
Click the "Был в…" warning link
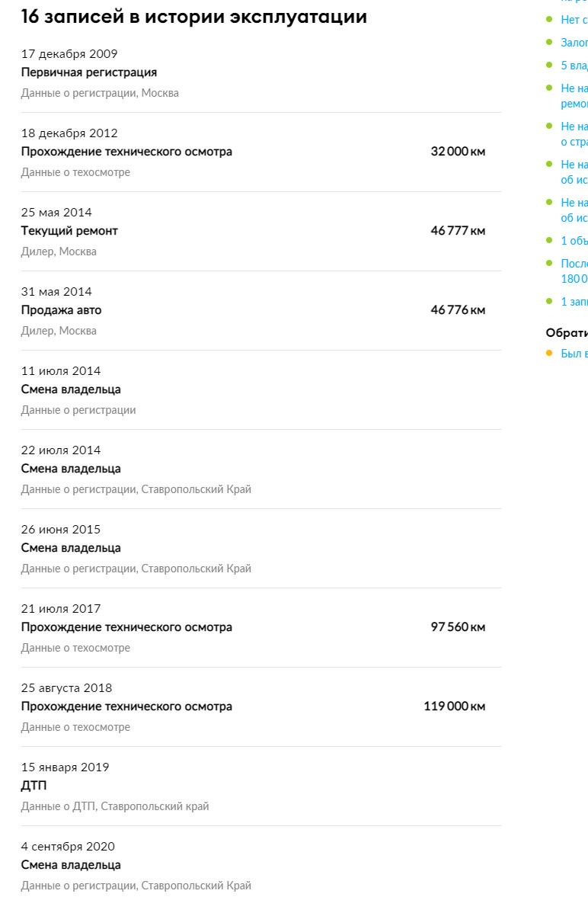(574, 354)
